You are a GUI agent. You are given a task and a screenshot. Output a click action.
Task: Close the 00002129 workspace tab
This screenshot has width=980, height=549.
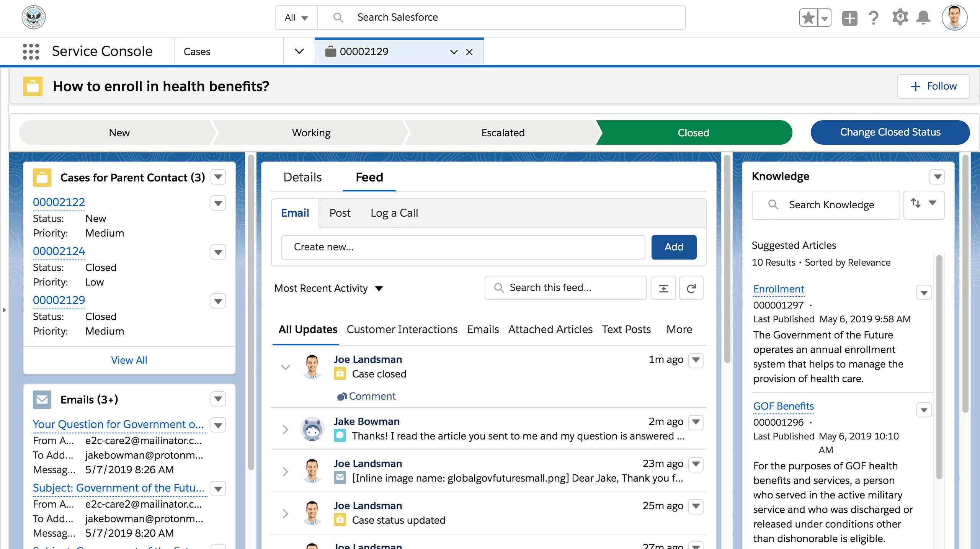469,52
